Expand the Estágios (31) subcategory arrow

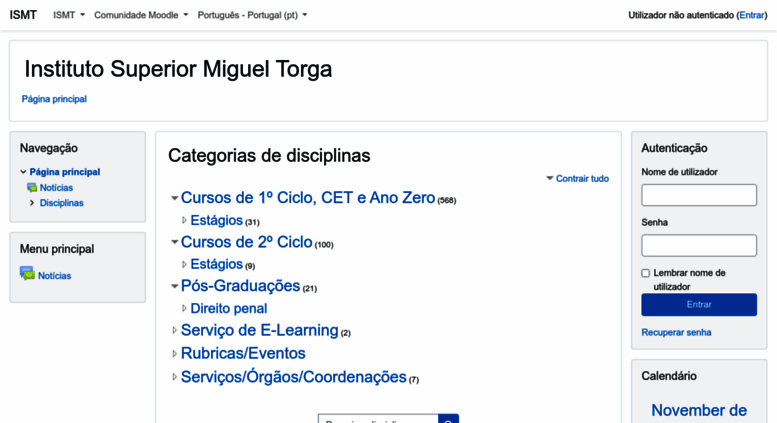(184, 220)
